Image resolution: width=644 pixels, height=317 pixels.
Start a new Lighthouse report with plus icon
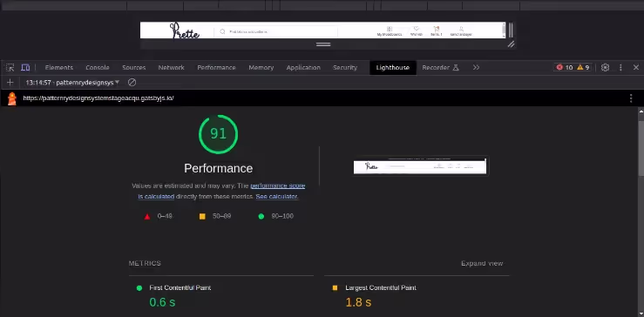click(x=10, y=83)
